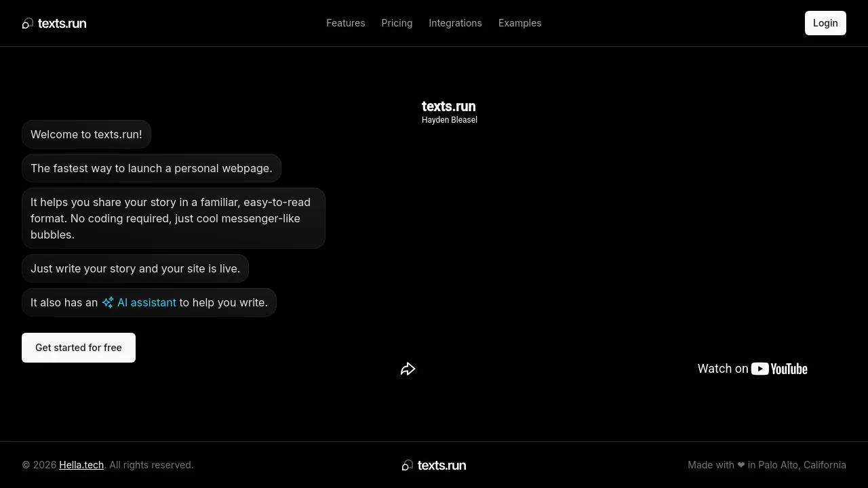
Task: Click Get started for free button
Action: point(79,348)
